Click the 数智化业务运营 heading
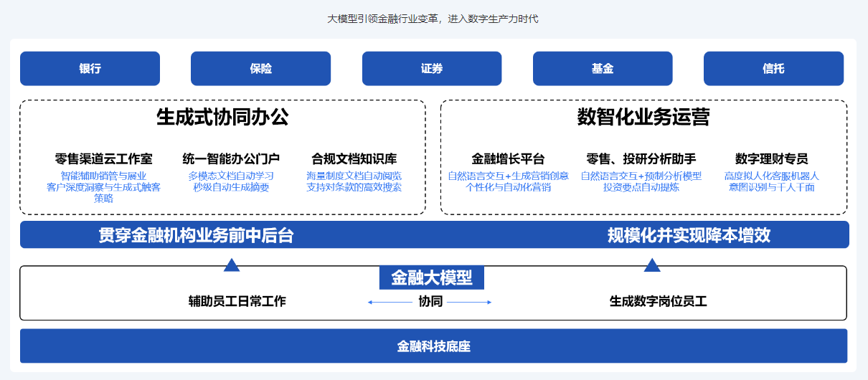Viewport: 868px width, 380px height. pos(643,118)
